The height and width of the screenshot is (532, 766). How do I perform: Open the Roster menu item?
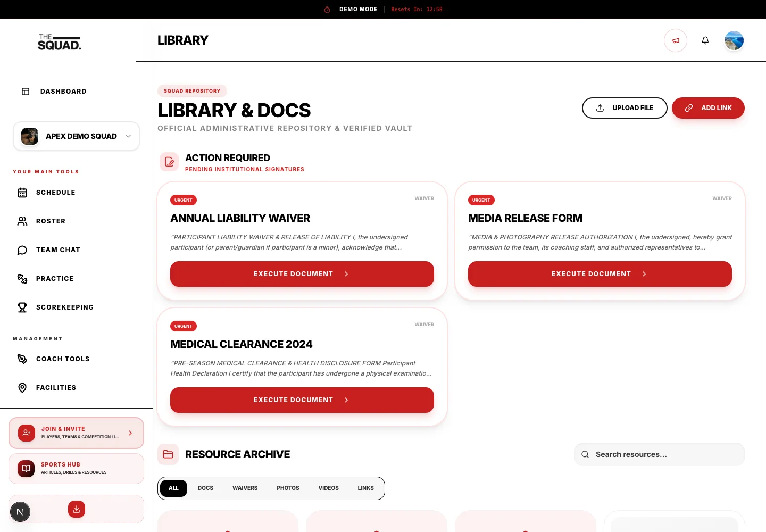[x=77, y=221]
